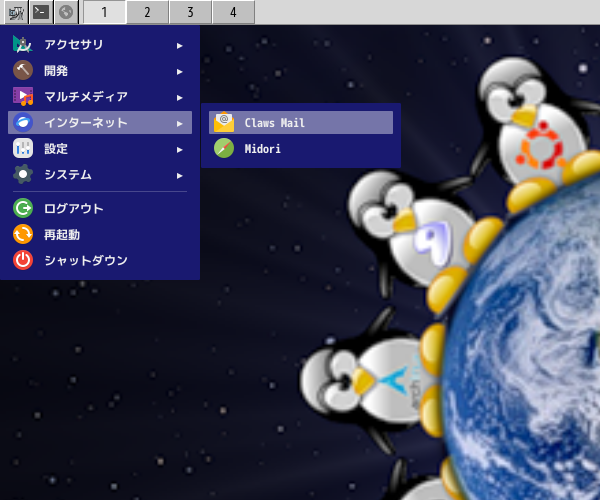Open the システム menu entry

(x=100, y=174)
